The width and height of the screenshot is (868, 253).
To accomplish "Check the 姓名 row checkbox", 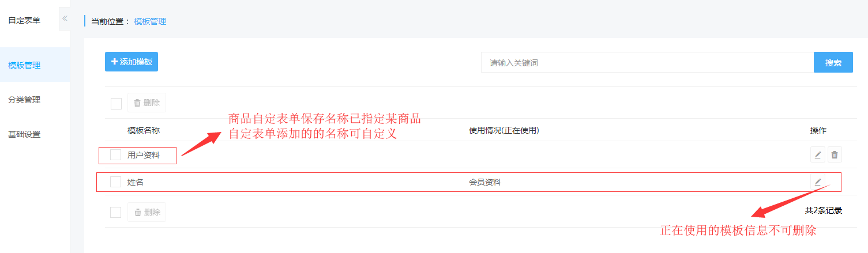I will 115,182.
